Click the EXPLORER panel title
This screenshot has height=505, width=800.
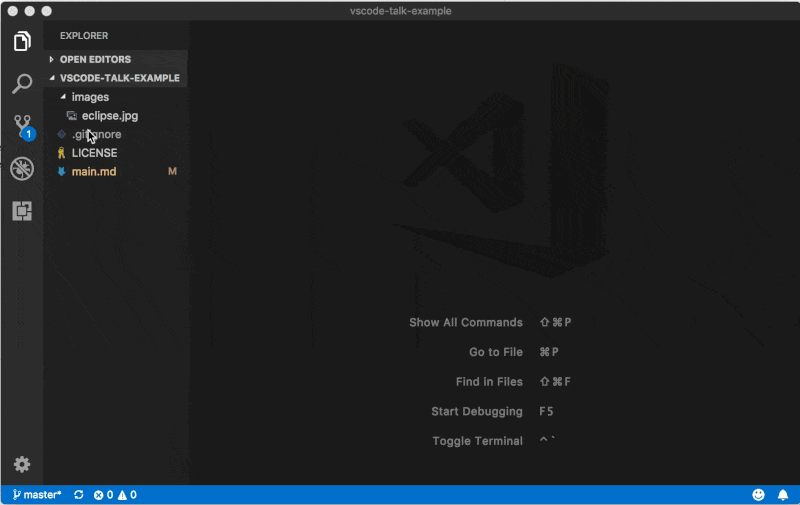tap(84, 36)
